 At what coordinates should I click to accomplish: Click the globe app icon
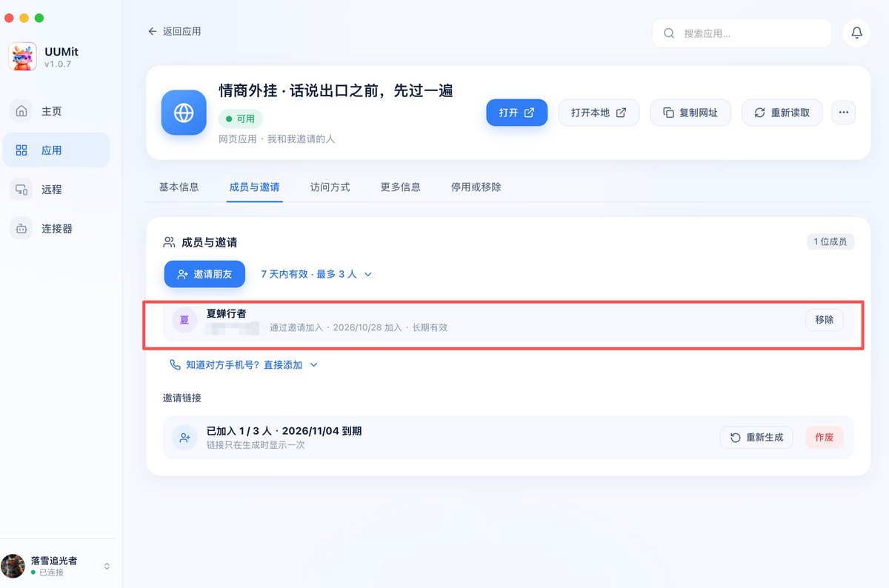pos(184,113)
